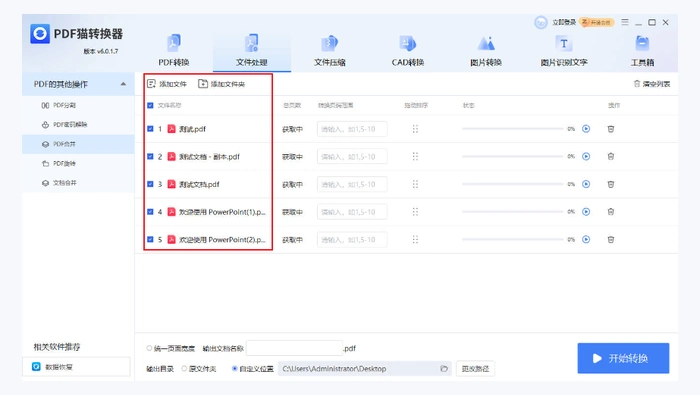Screen dimensions: 700x395
Task: Click play icon for PowerPoint(2) row
Action: click(586, 240)
